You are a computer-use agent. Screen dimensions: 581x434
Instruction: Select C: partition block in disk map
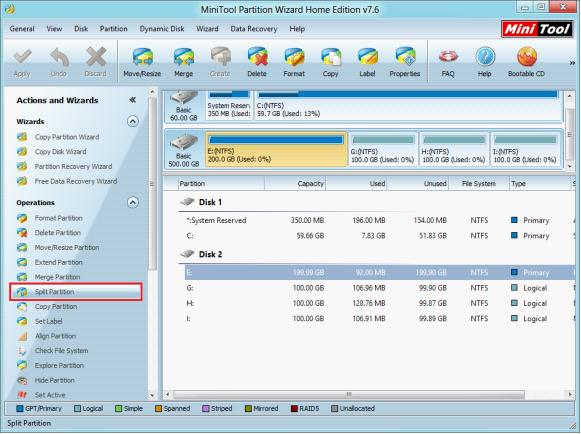(408, 105)
